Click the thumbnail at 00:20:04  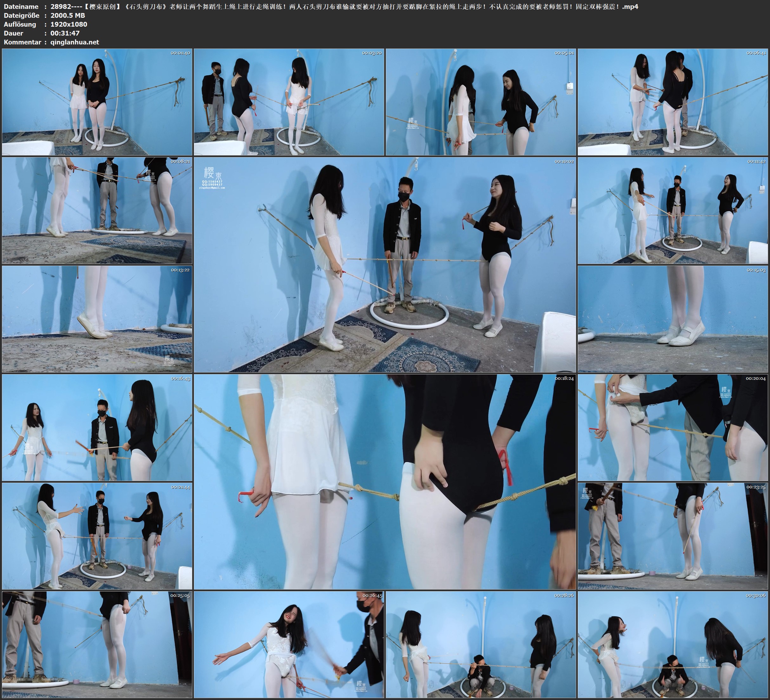tap(673, 427)
